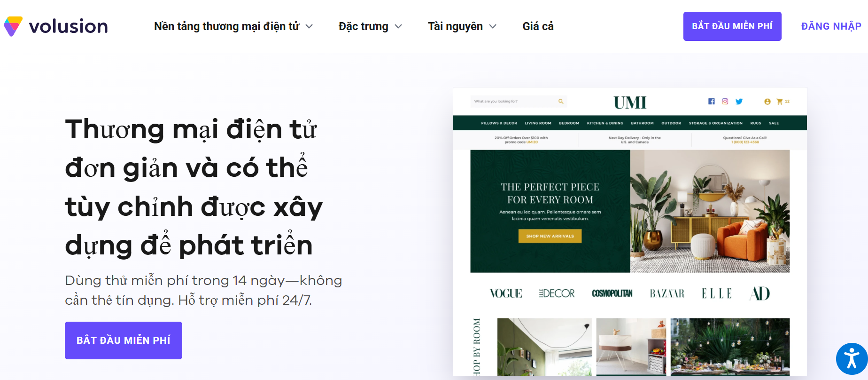The image size is (868, 380).
Task: Click the Instagram icon in UMI preview
Action: (725, 102)
